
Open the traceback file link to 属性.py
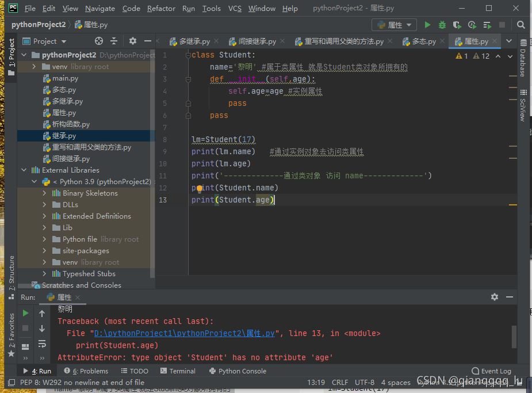185,333
